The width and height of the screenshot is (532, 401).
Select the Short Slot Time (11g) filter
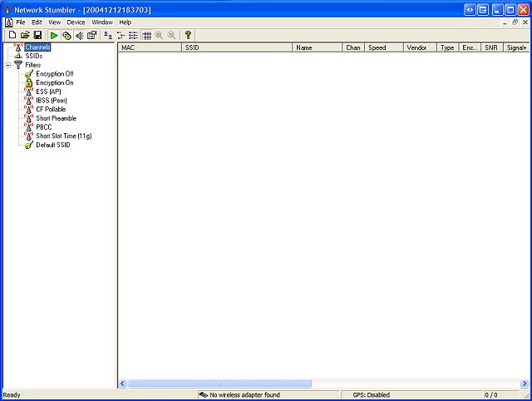[64, 136]
